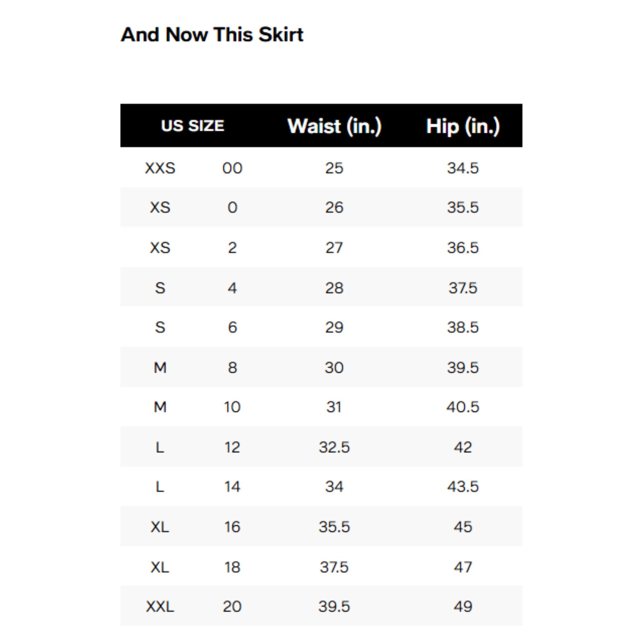Image resolution: width=644 pixels, height=644 pixels.
Task: Click the waist value 25
Action: [334, 168]
